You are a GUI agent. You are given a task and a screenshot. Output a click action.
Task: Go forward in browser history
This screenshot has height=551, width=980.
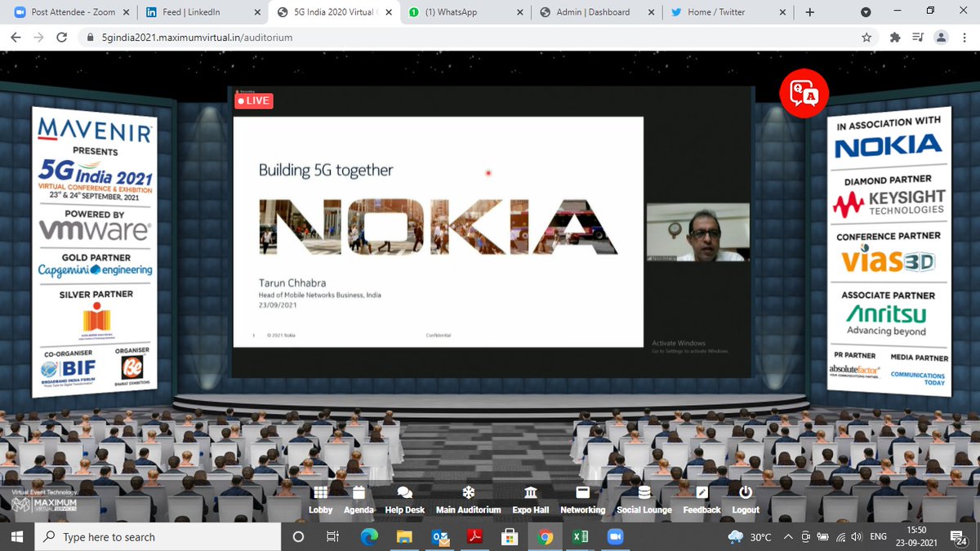(38, 38)
